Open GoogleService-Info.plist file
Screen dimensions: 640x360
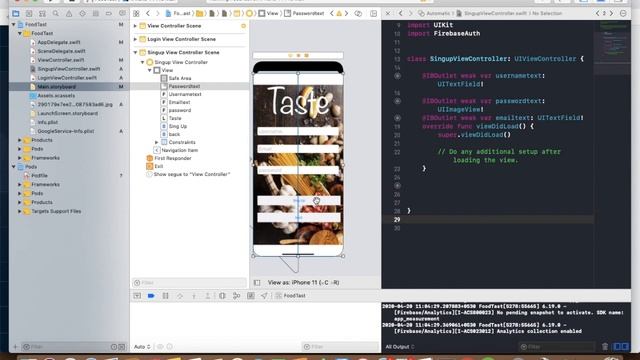click(x=65, y=131)
